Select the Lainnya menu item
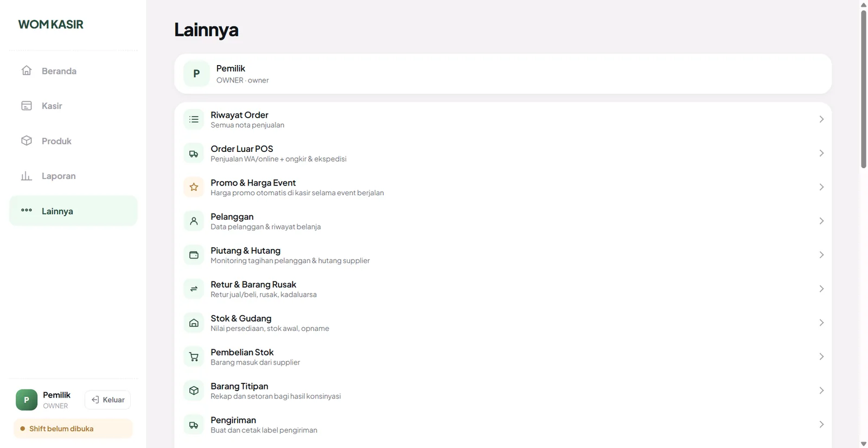The width and height of the screenshot is (868, 448). [x=73, y=210]
